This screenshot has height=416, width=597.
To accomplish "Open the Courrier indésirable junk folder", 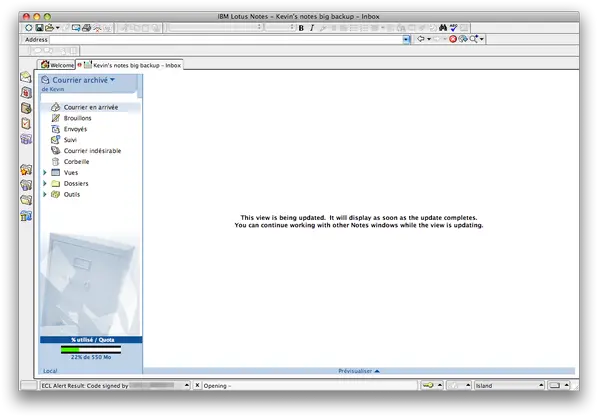I will click(x=92, y=151).
